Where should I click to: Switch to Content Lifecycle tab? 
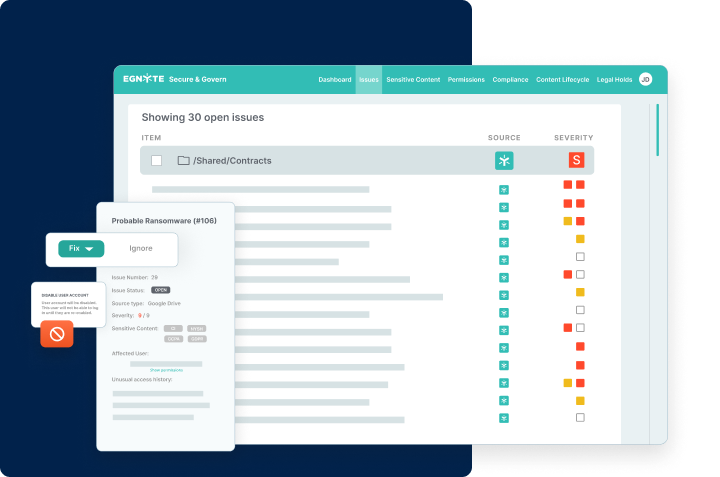[x=562, y=79]
